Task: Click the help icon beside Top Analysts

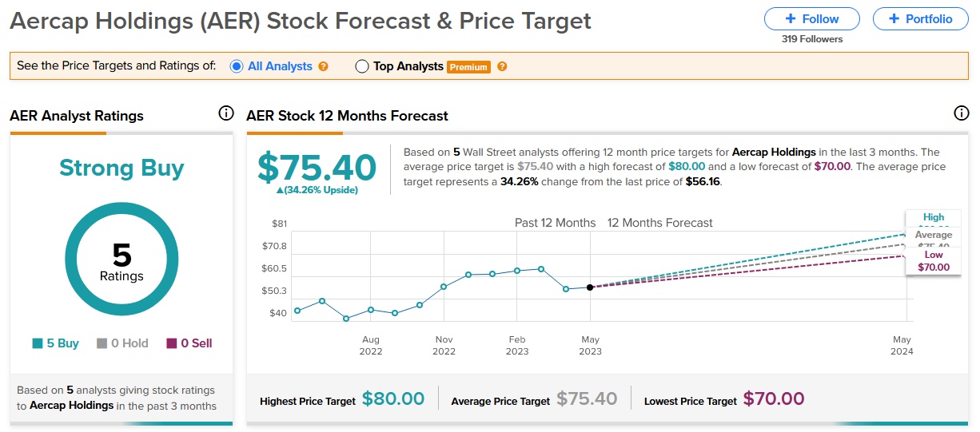Action: click(502, 67)
